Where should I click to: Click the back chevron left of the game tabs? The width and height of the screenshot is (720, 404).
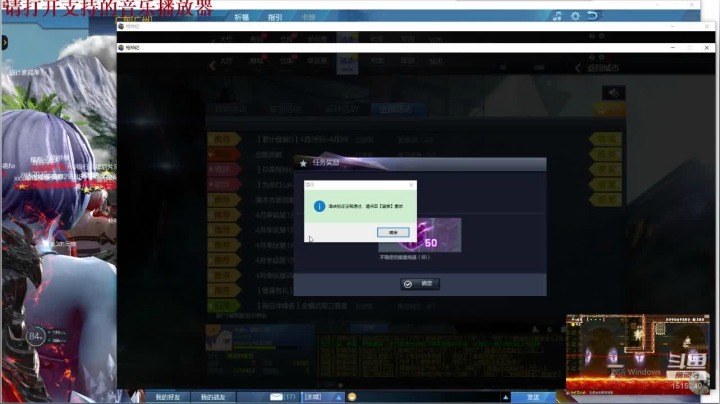point(212,66)
